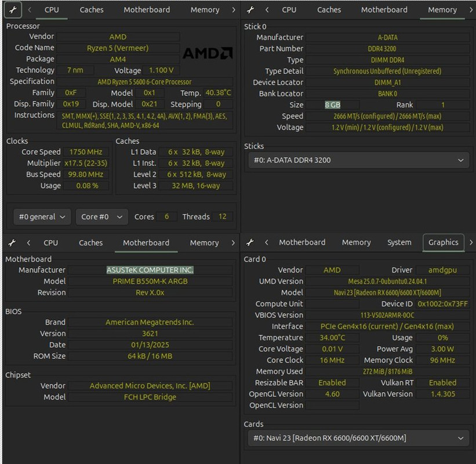
Task: Click the right tab-scroll arrow beside the Graphics tab
Action: click(471, 242)
